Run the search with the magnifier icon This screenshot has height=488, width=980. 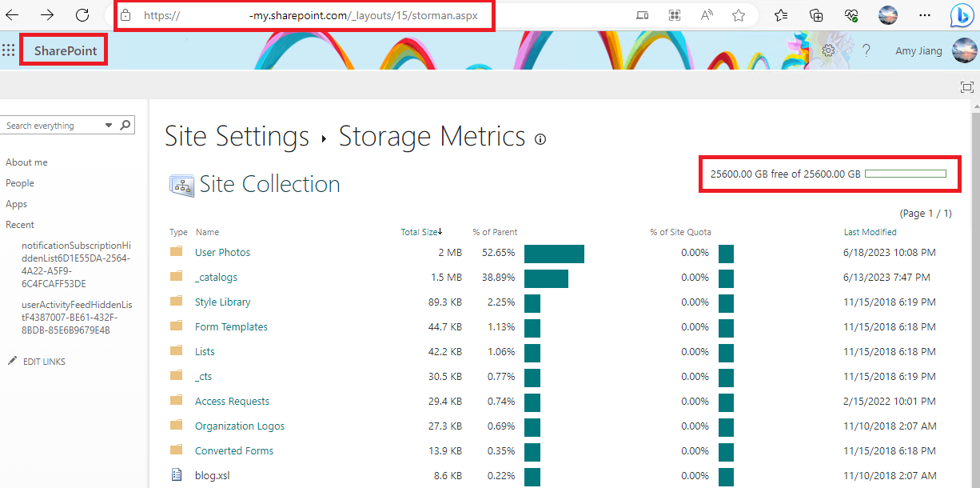point(125,125)
